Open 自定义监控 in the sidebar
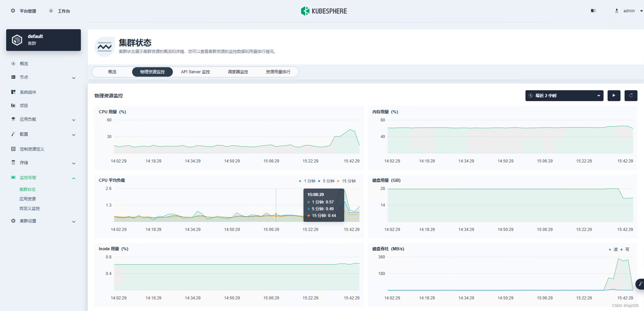Screen dimensions: 644x311 [30, 209]
